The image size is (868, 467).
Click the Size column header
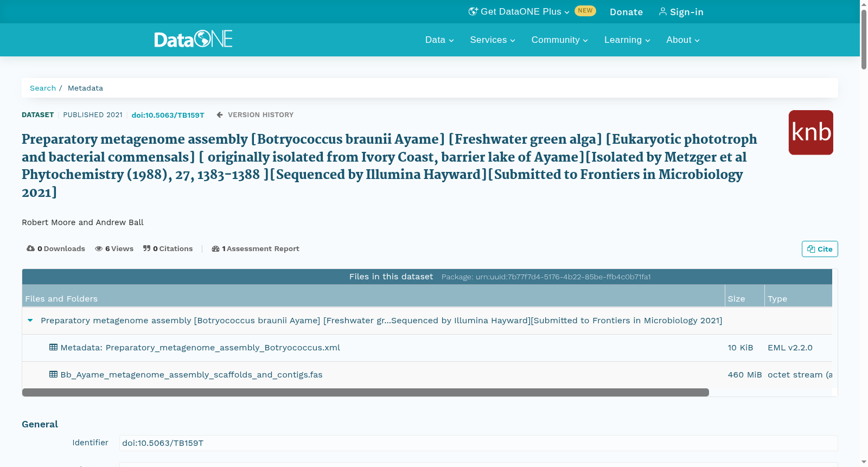744,296
